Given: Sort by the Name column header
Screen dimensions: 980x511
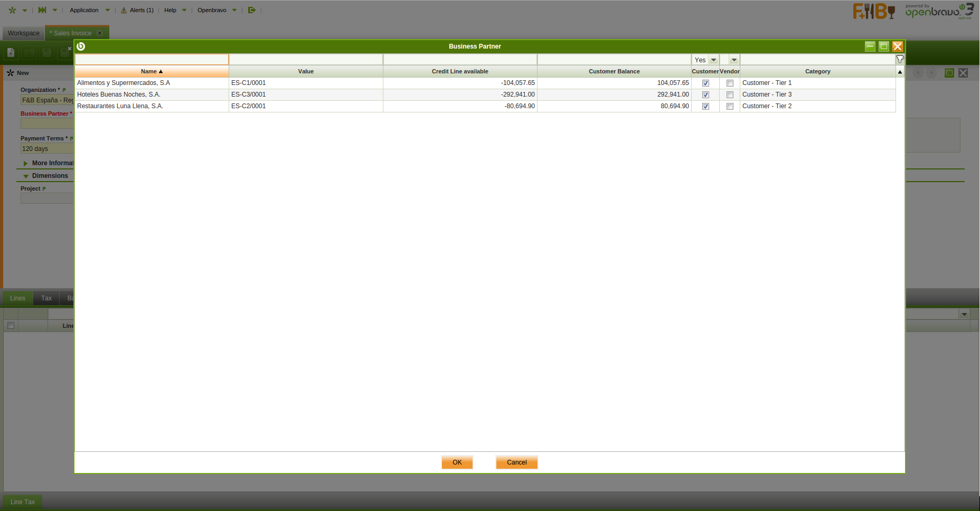Looking at the screenshot, I should 152,71.
